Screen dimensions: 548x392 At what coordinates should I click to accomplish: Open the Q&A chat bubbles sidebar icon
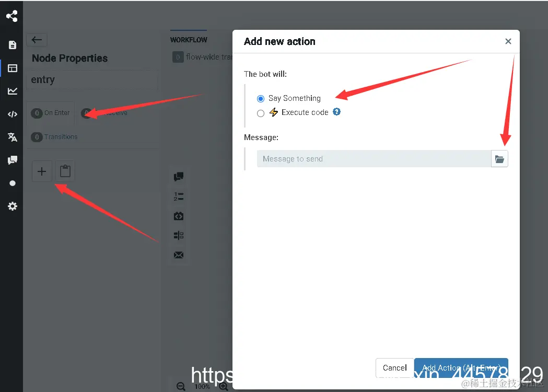point(12,160)
